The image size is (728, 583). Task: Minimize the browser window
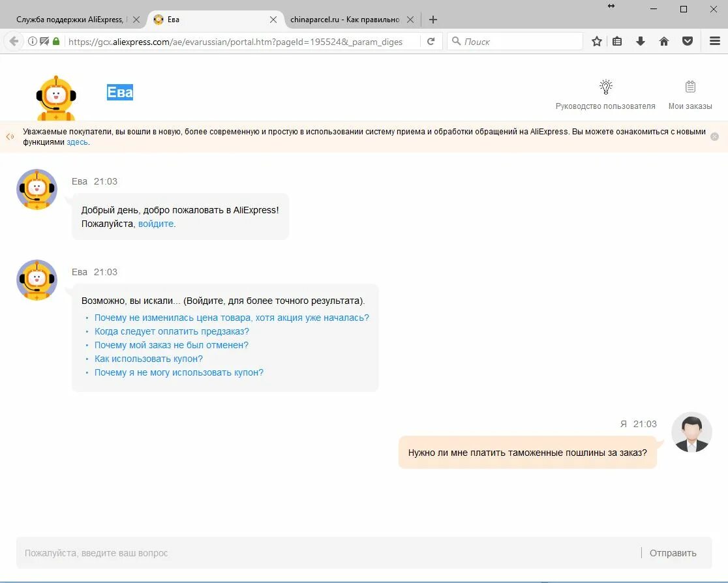[x=654, y=9]
